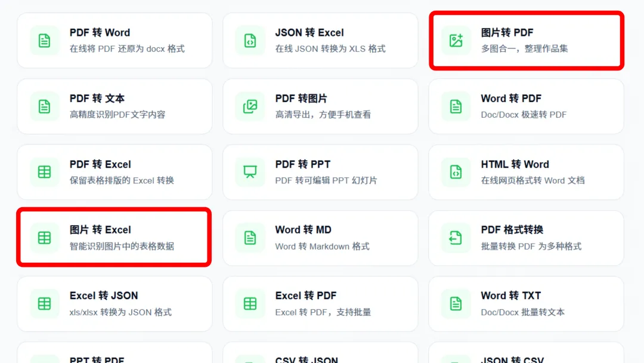The width and height of the screenshot is (644, 363).
Task: Click description 保留表格排版的 Excel 转换
Action: click(122, 180)
